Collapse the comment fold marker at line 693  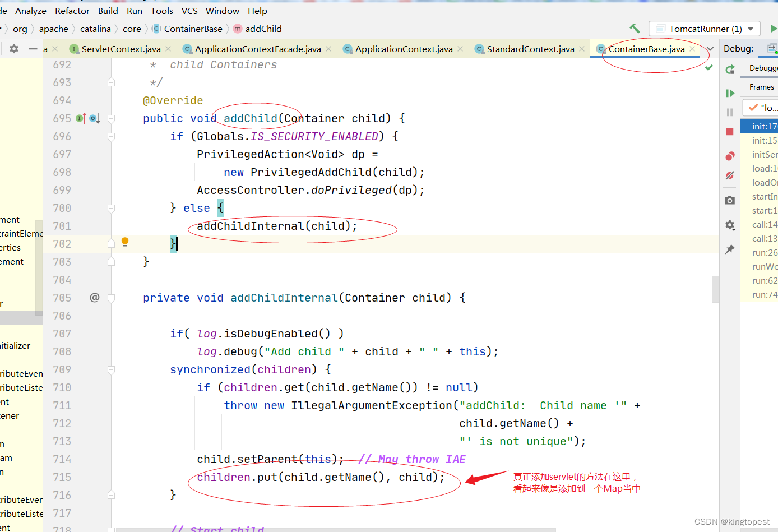[x=111, y=82]
